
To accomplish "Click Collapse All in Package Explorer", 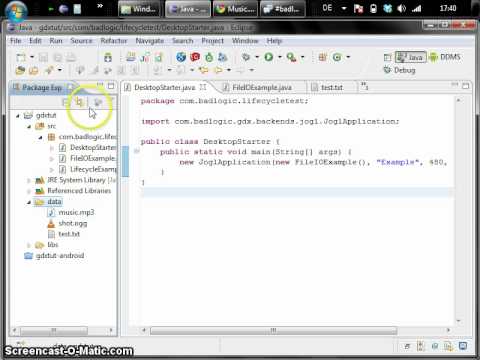I will 66,102.
